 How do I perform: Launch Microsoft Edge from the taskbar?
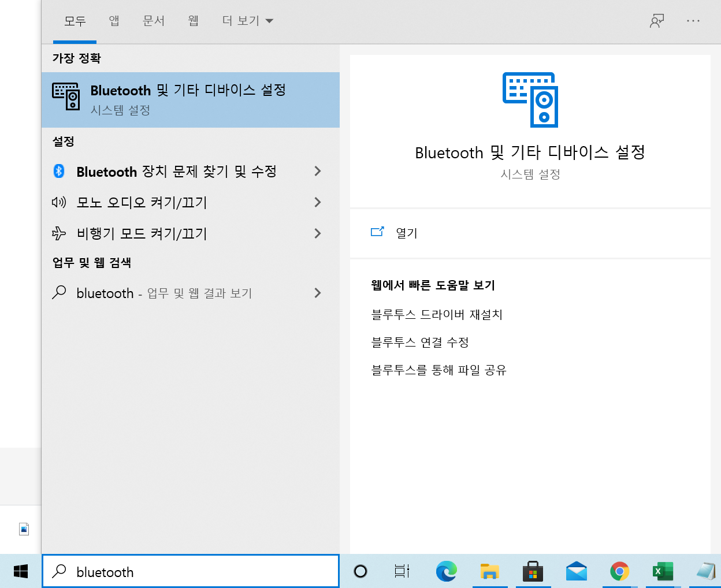point(446,571)
